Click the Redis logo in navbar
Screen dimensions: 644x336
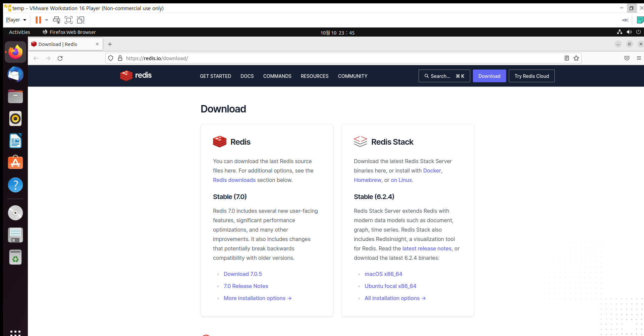point(136,76)
